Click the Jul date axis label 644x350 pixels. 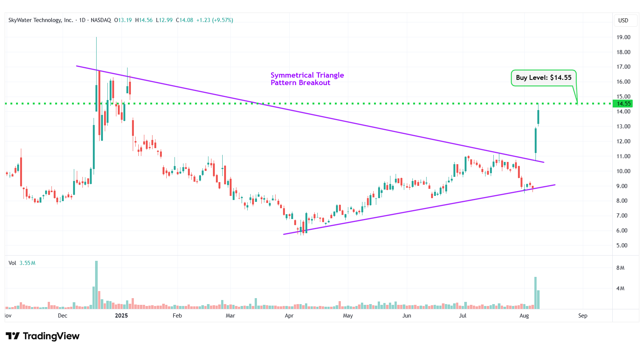(x=463, y=316)
